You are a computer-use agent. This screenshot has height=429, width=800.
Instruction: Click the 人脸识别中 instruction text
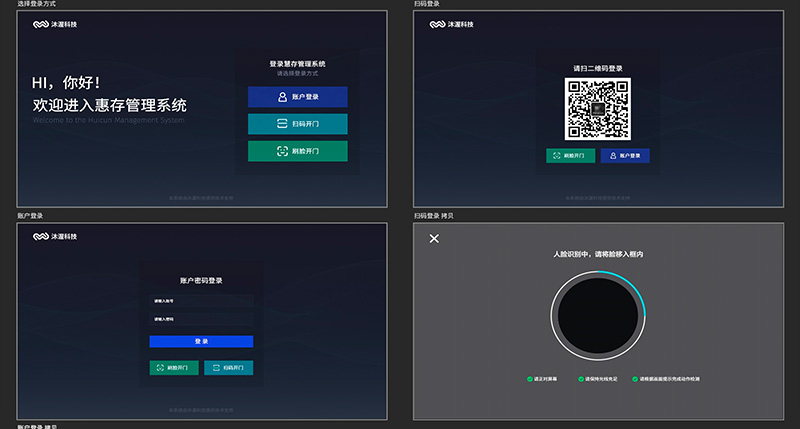click(598, 254)
